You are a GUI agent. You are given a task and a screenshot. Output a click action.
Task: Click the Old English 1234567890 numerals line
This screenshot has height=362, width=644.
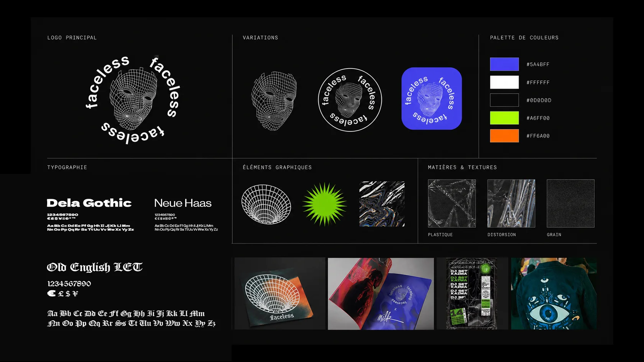click(69, 284)
